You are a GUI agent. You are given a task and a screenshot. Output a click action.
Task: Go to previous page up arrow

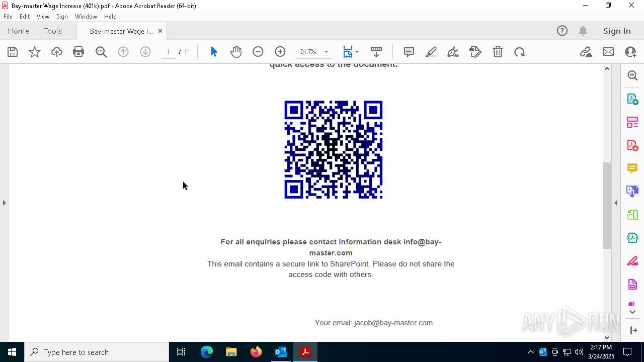pos(123,52)
